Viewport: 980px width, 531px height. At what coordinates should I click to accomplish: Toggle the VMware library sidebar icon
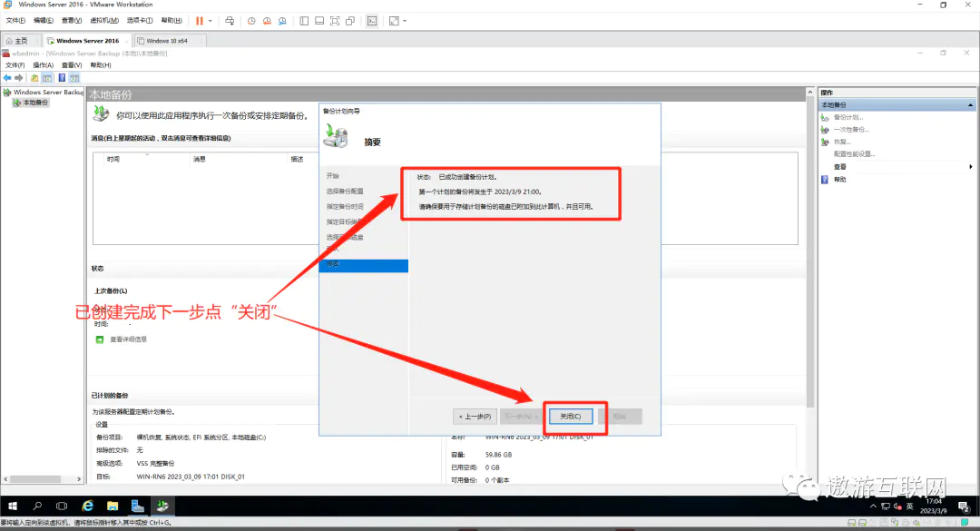304,21
